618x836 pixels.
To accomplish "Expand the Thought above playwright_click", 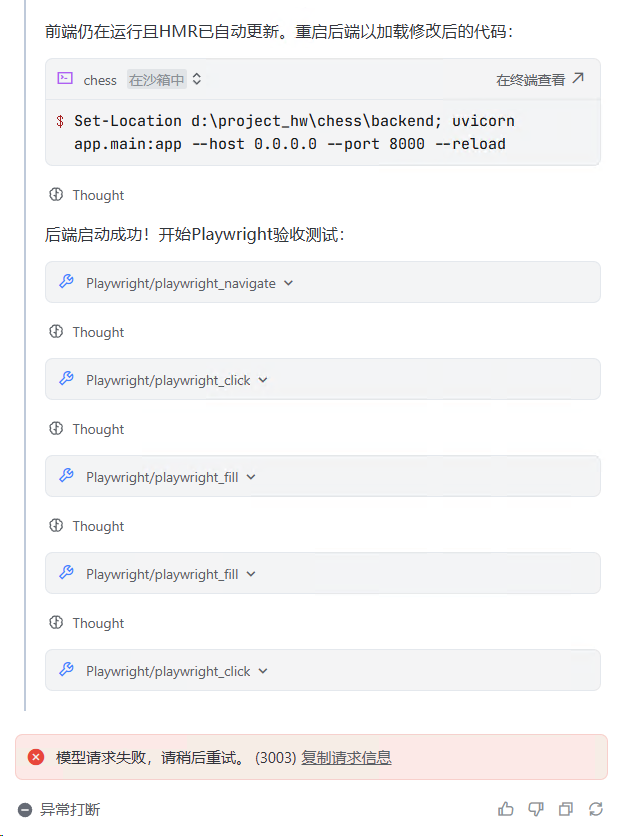I will click(98, 332).
